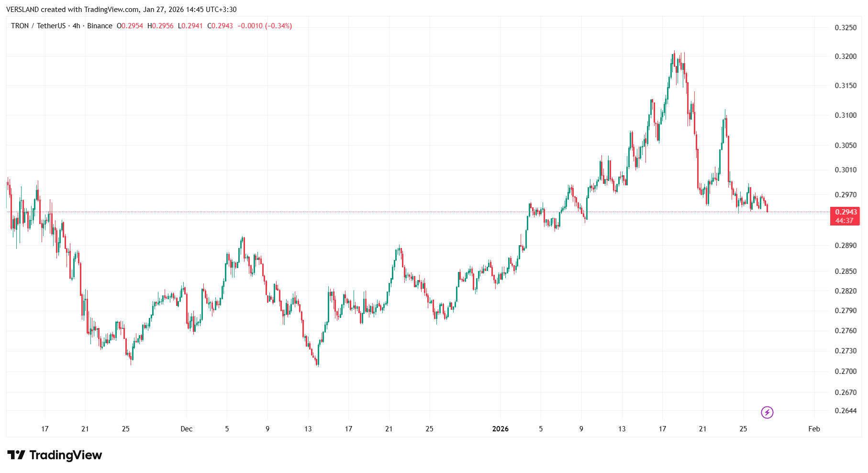This screenshot has height=473, width=868.
Task: Select the Feb label on time axis
Action: click(813, 429)
